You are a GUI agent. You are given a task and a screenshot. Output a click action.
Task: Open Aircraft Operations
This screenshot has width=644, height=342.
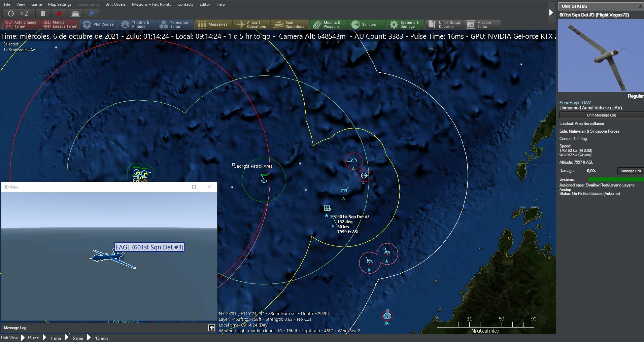click(x=251, y=24)
